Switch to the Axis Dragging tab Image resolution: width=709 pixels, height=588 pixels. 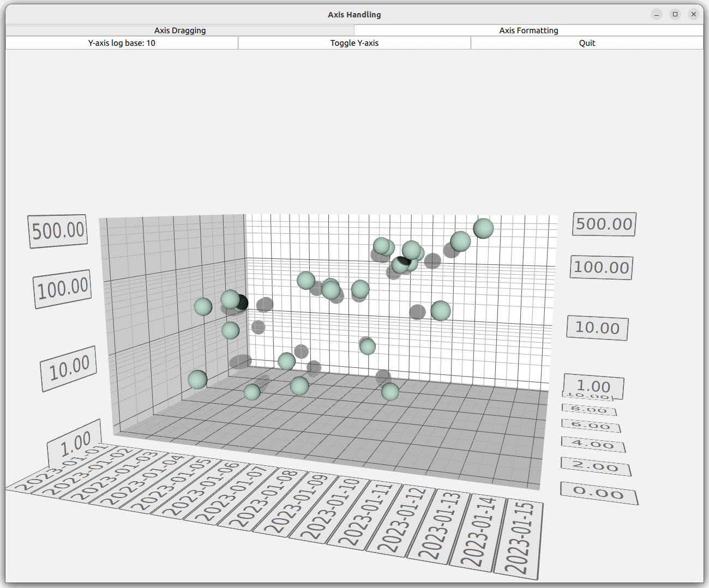pos(179,31)
